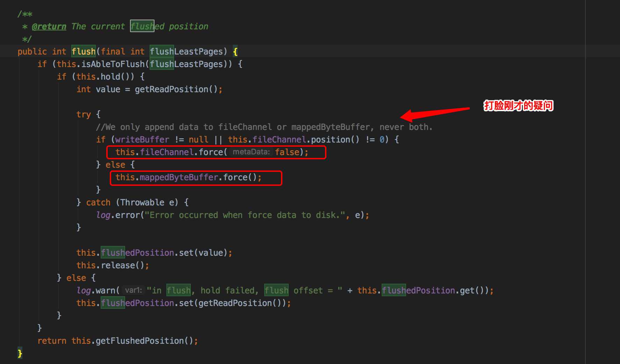Viewport: 620px width, 364px height.
Task: Click the "metaData:" parameter hint
Action: click(x=251, y=152)
